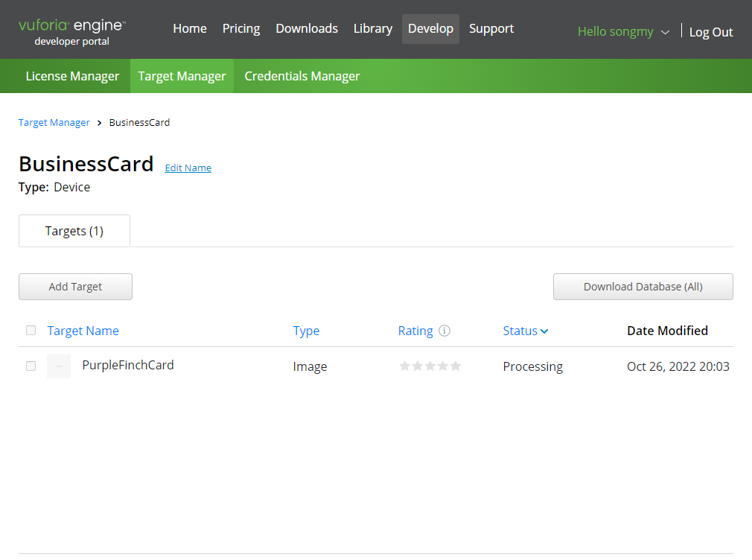Click Target Manager breadcrumb link
This screenshot has height=560, width=752.
(54, 122)
